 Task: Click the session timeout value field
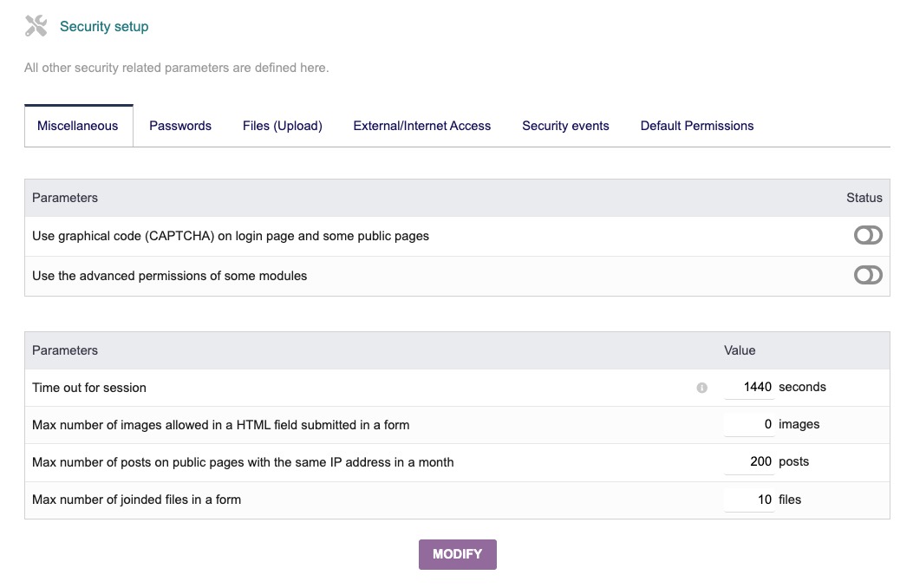coord(747,387)
